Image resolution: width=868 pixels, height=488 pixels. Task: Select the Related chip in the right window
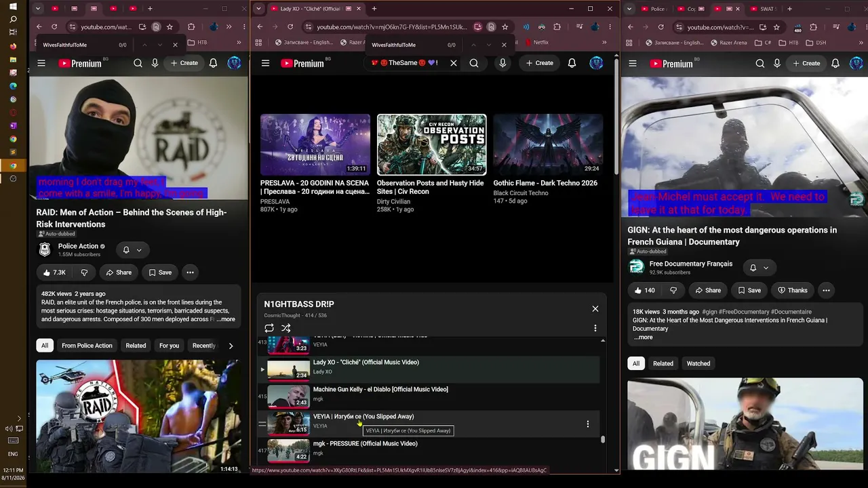click(x=663, y=363)
